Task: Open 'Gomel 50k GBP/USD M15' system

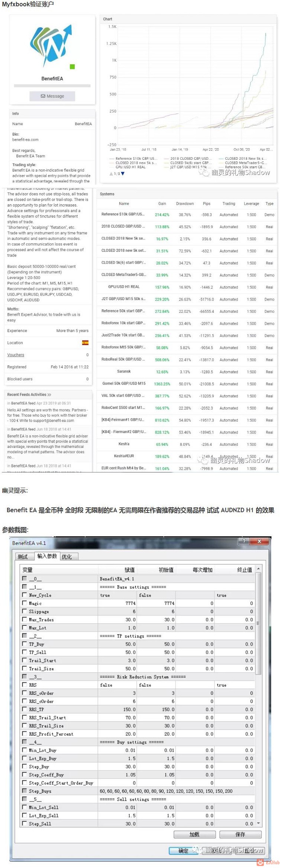Action: pos(124,384)
